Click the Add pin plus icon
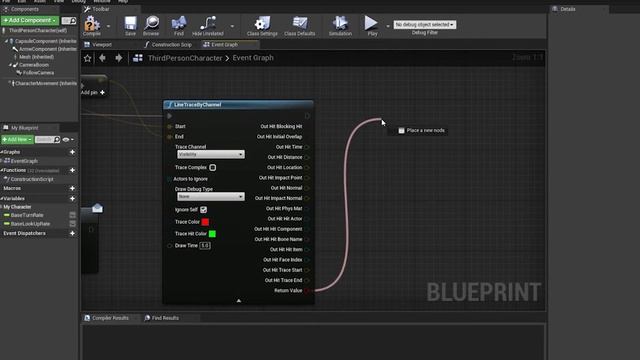 coord(102,93)
